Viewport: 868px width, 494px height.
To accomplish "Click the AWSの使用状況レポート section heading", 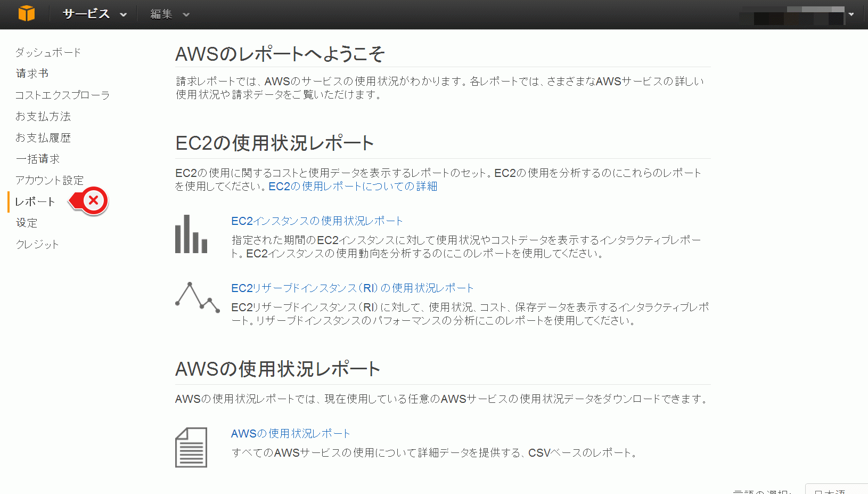I will click(x=278, y=369).
